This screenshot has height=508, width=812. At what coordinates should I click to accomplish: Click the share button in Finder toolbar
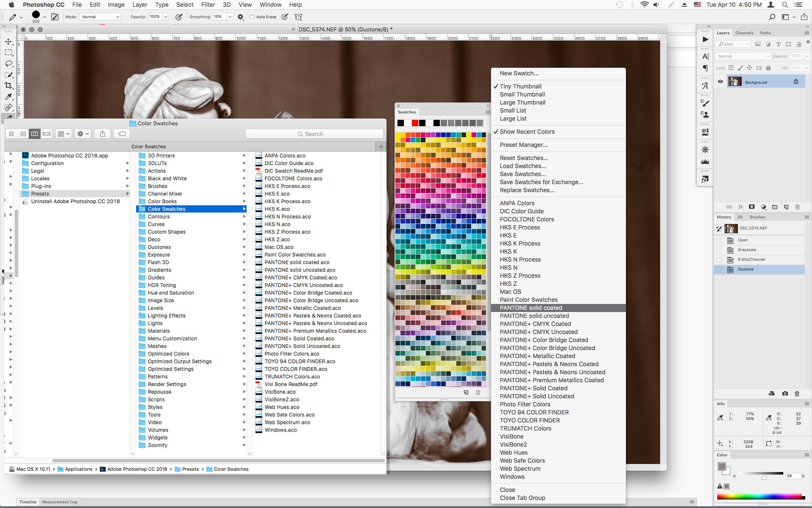tap(102, 134)
